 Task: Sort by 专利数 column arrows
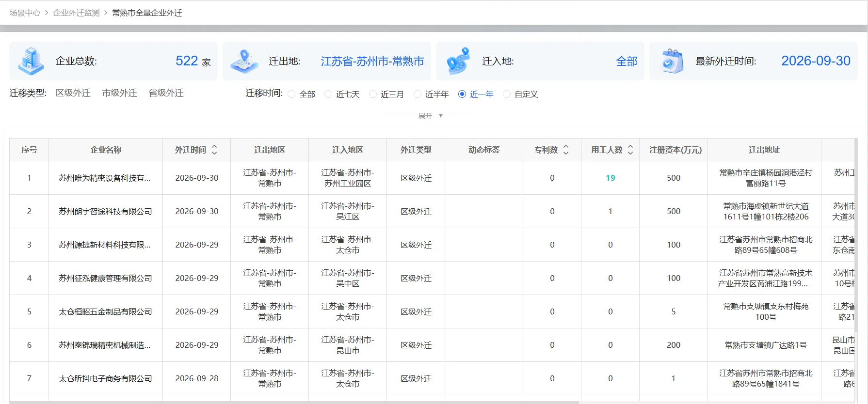point(565,150)
